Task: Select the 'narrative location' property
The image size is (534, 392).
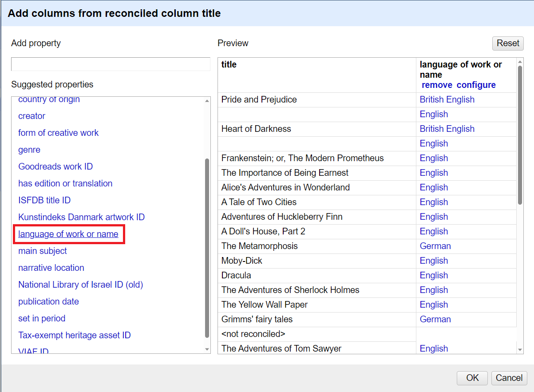Action: coord(51,268)
